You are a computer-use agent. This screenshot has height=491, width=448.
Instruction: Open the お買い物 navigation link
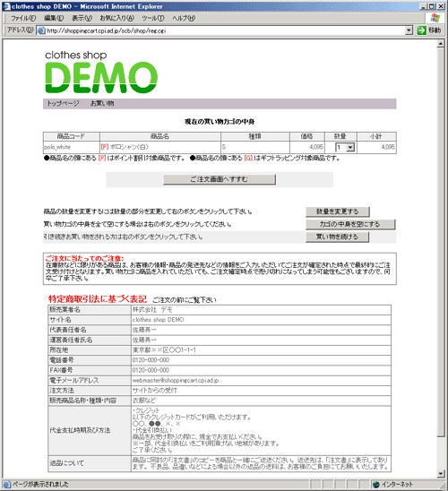102,103
